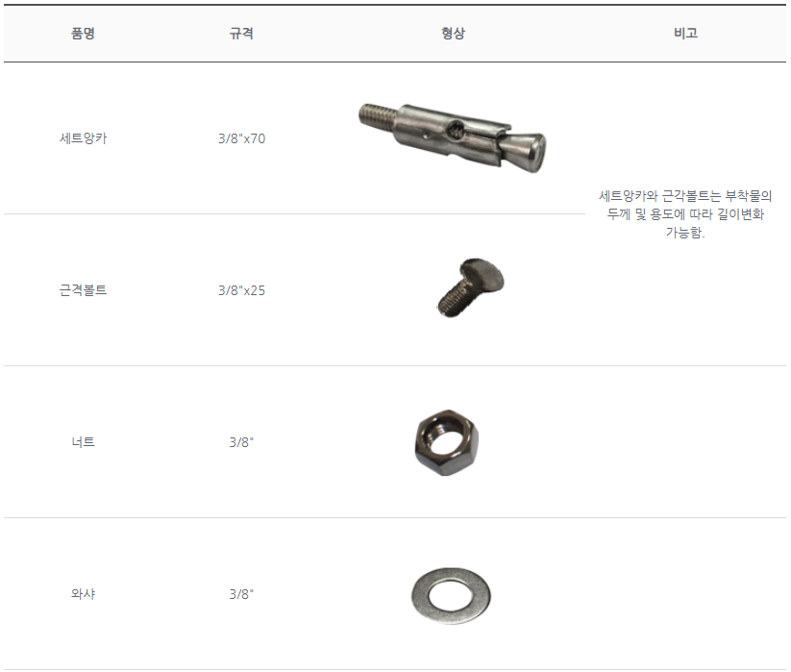Click the flat washer product image

451,596
